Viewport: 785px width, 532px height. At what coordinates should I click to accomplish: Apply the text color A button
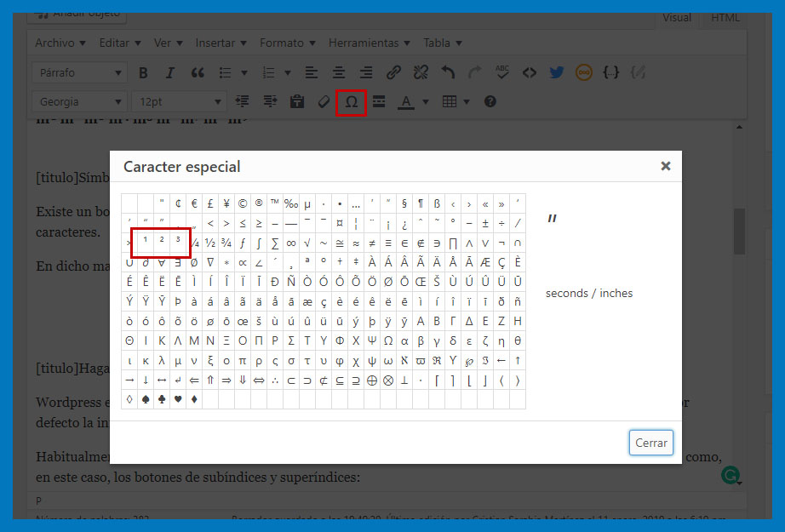point(406,102)
